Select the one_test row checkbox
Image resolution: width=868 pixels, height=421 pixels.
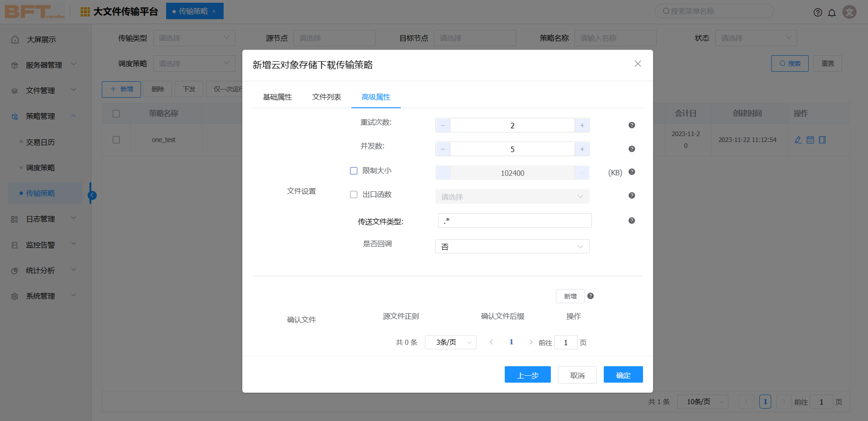point(116,140)
